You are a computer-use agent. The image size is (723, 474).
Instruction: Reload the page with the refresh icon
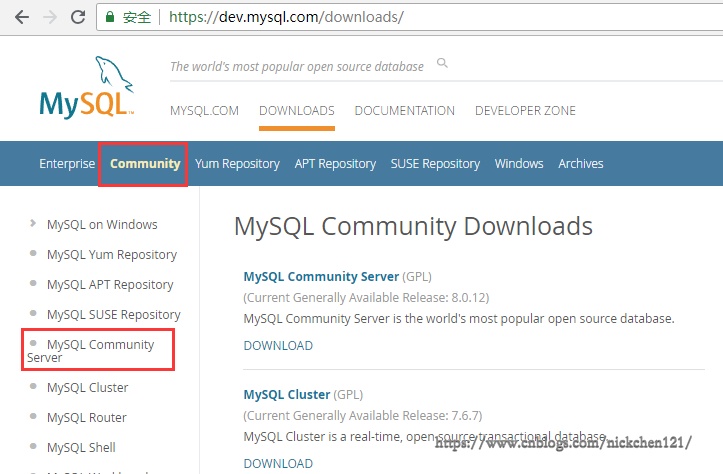tap(79, 17)
